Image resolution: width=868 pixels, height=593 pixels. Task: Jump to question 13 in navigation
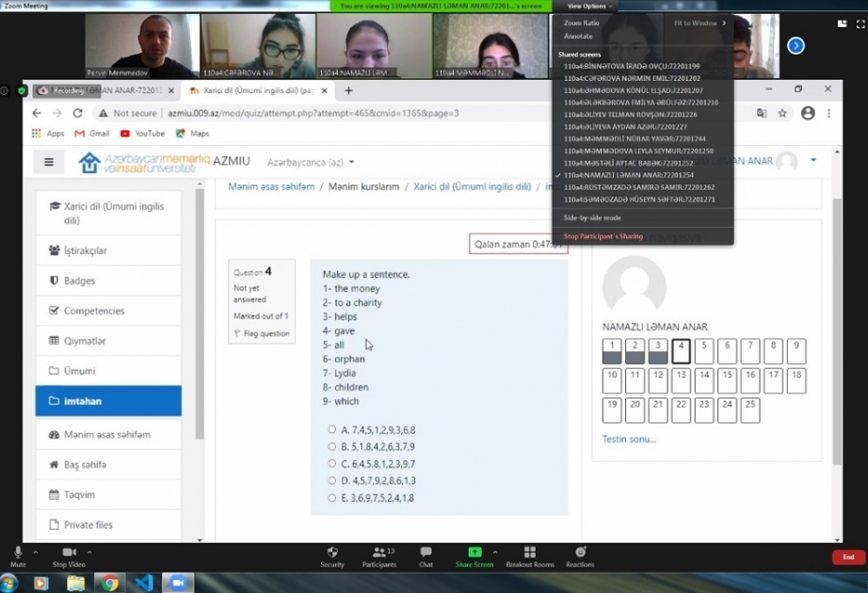pyautogui.click(x=681, y=381)
